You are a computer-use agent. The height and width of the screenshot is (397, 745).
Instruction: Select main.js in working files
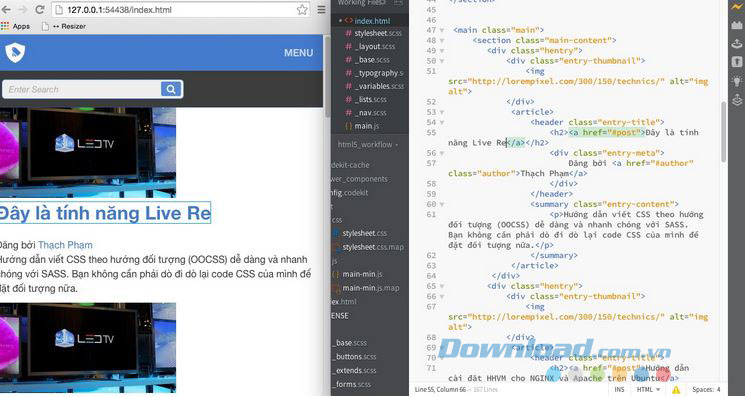366,126
